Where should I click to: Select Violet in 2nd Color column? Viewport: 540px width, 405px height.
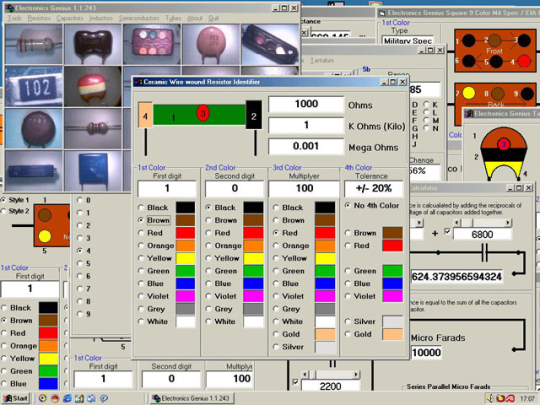[208, 296]
